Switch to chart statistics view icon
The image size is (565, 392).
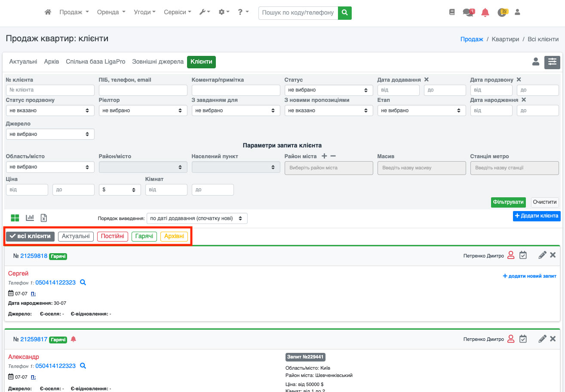30,218
